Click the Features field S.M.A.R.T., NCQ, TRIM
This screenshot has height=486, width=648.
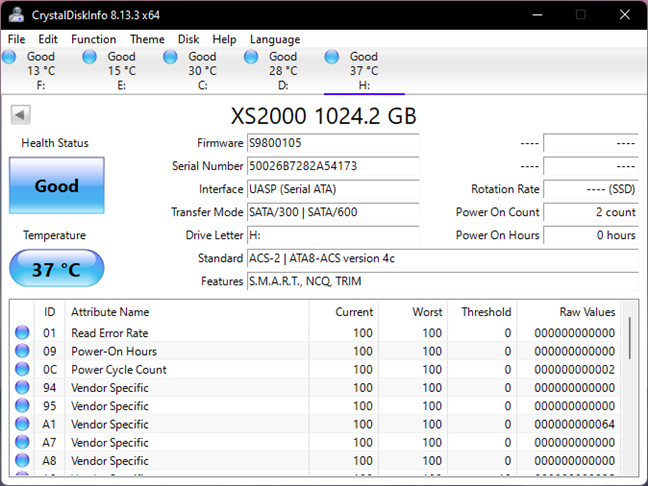click(x=443, y=281)
